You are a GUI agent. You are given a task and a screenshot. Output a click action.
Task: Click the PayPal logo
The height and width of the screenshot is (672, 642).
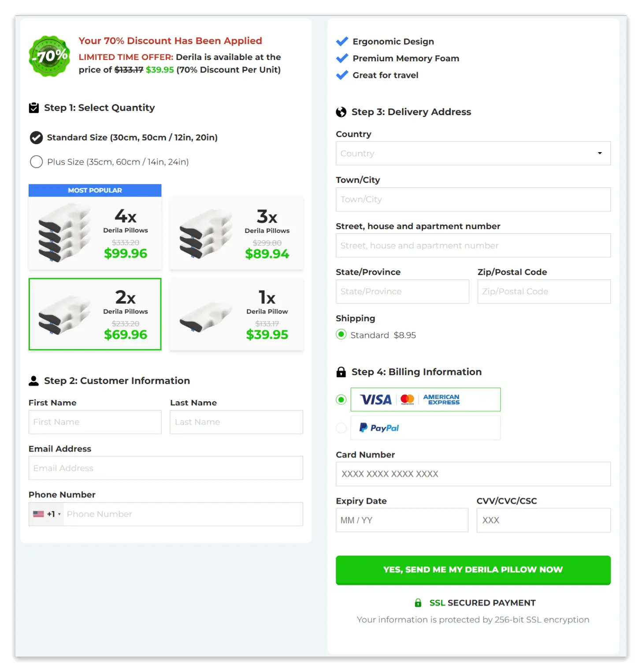coord(379,428)
